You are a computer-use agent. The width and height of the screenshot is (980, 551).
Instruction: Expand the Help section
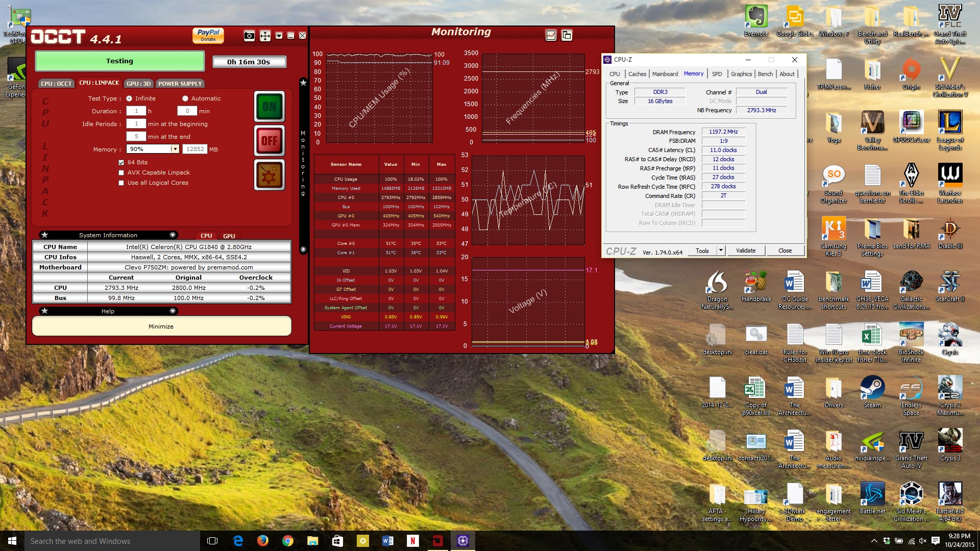(x=173, y=311)
